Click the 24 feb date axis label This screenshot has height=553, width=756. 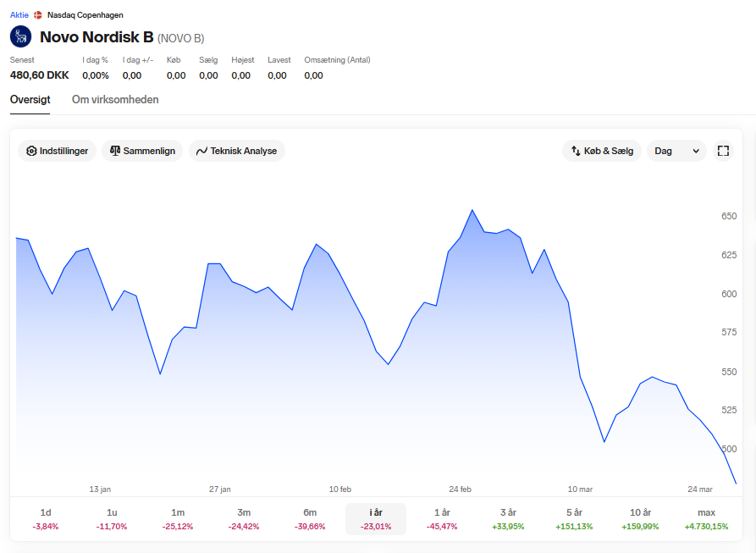click(460, 489)
